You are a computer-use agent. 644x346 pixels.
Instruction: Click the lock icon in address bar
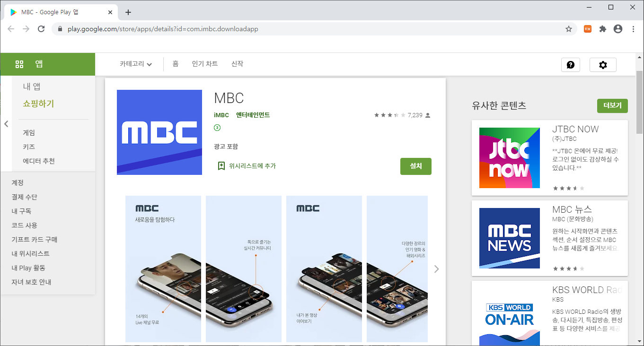[60, 29]
